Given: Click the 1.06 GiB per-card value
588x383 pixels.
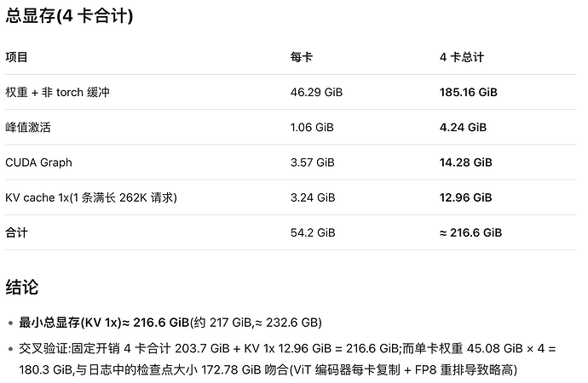Looking at the screenshot, I should click(x=312, y=128).
